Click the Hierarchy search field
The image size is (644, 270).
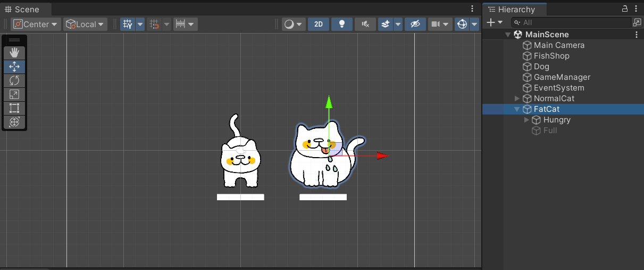tap(571, 22)
